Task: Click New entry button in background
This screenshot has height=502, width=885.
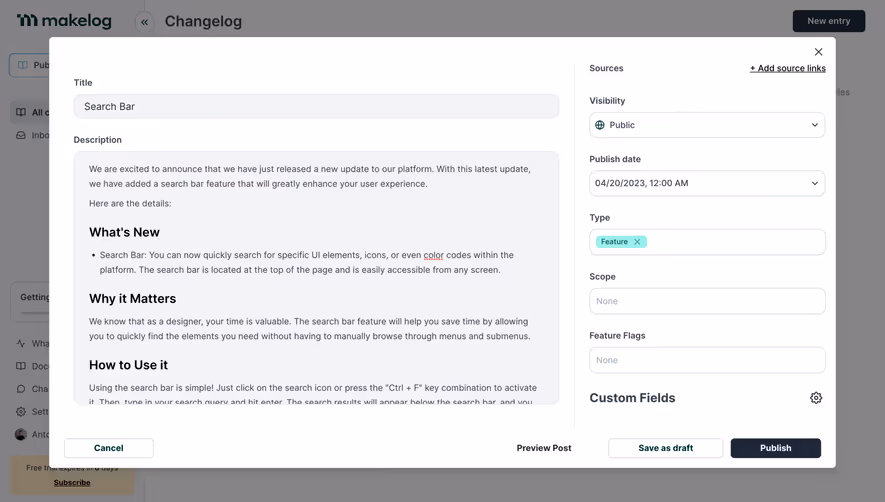Action: point(829,21)
